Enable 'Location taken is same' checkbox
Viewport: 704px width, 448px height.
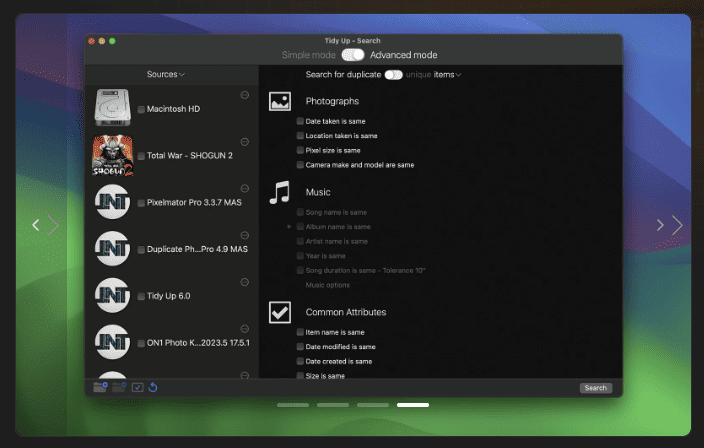(x=300, y=136)
